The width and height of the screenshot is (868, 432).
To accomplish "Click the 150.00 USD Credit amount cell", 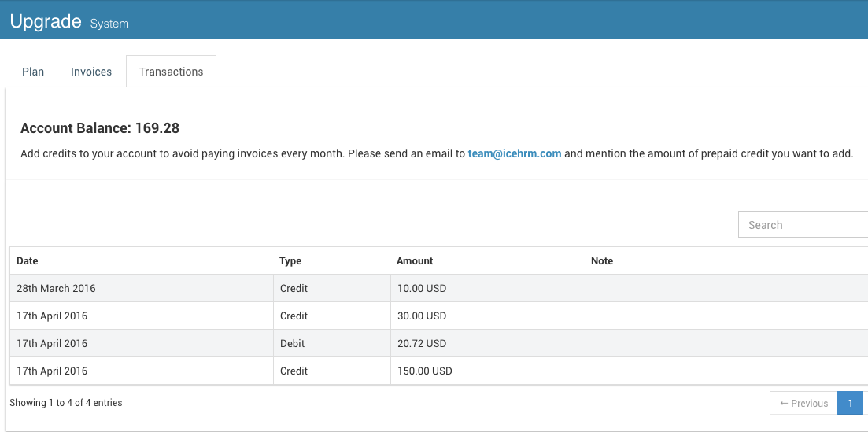I will [488, 371].
